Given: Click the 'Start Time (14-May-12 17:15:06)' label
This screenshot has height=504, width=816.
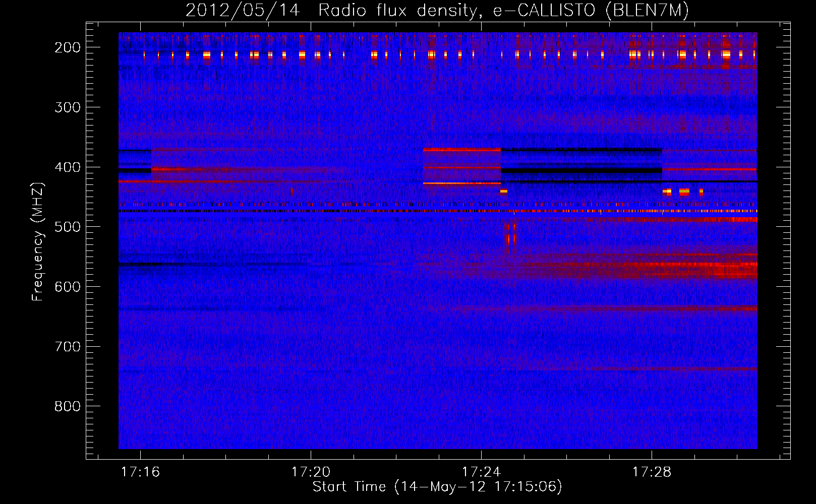Looking at the screenshot, I should pos(437,487).
